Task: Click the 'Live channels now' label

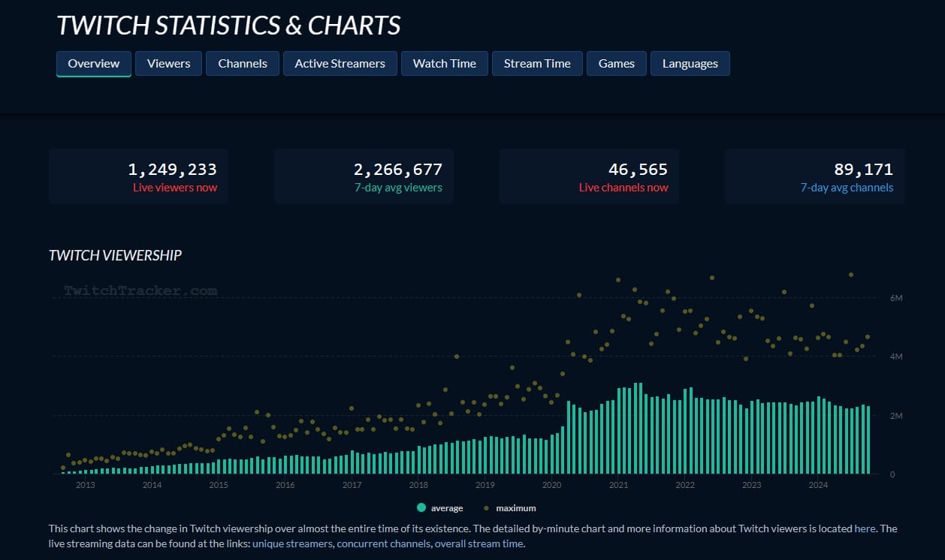Action: tap(623, 188)
